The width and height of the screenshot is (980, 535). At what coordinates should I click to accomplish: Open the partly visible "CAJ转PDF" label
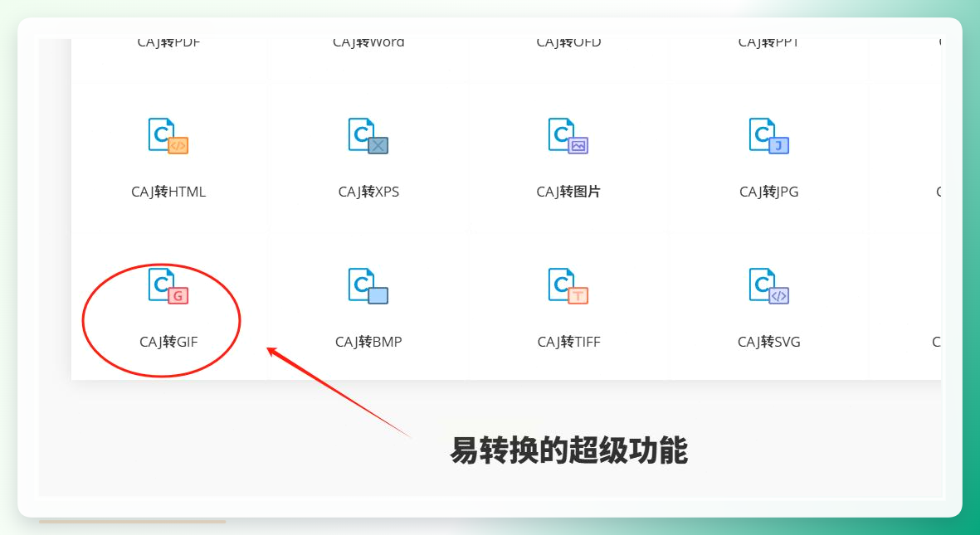point(168,43)
